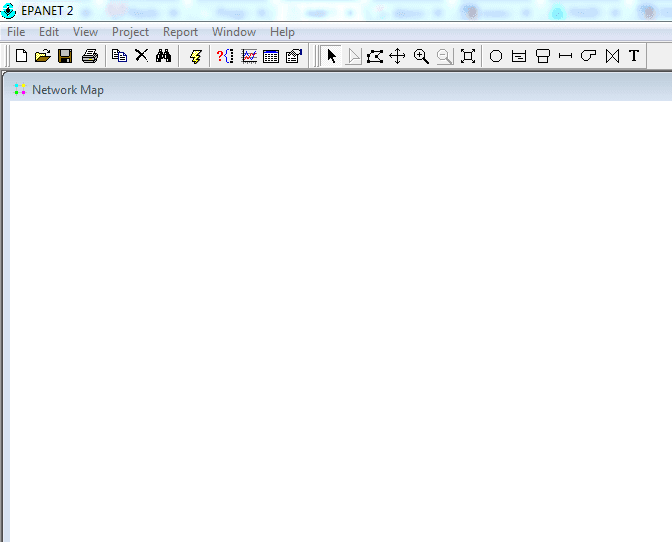Pick the Select Region polygon tool

tap(375, 56)
